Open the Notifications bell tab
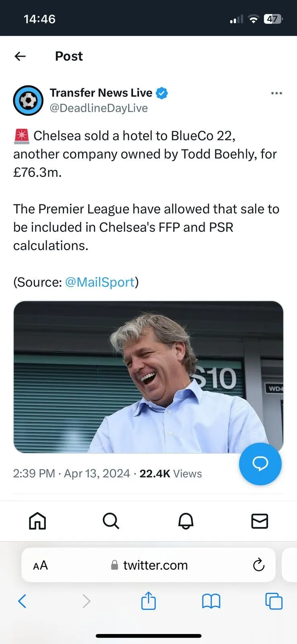 tap(186, 521)
